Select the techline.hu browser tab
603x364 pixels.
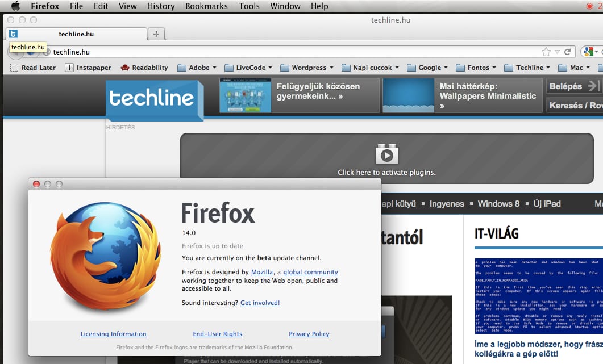point(77,34)
